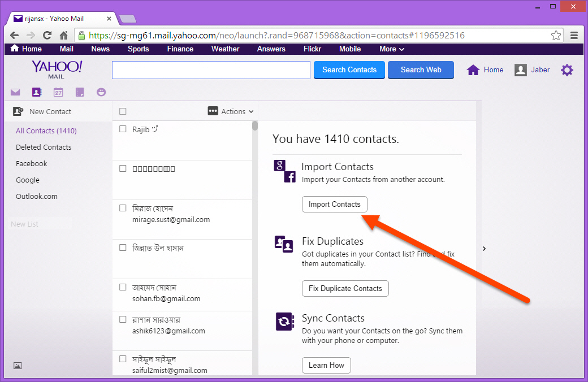Expand the More navigation menu
Screen dimensions: 588x382
click(391, 49)
